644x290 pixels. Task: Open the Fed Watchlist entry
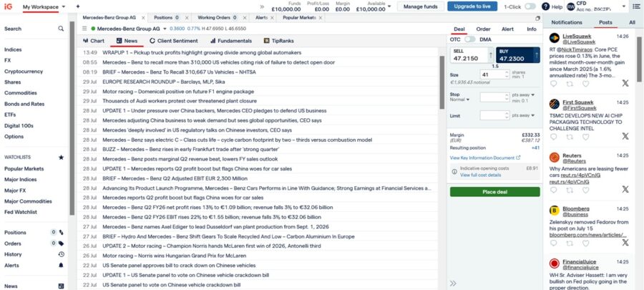pyautogui.click(x=21, y=212)
